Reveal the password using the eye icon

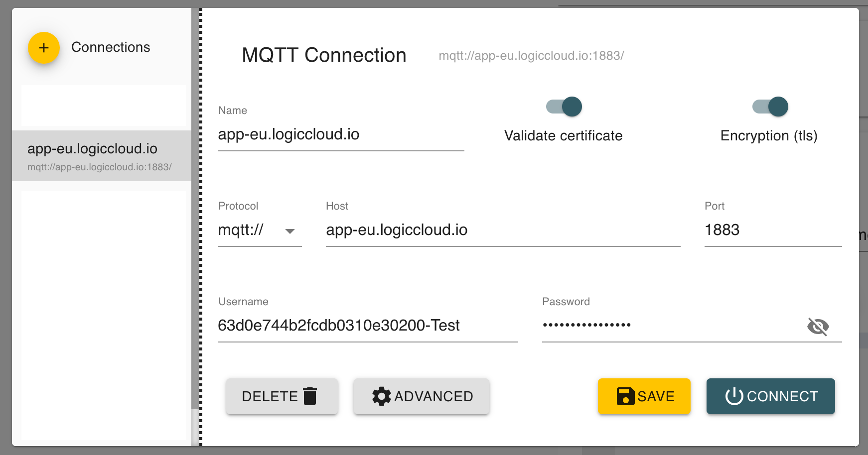tap(819, 327)
